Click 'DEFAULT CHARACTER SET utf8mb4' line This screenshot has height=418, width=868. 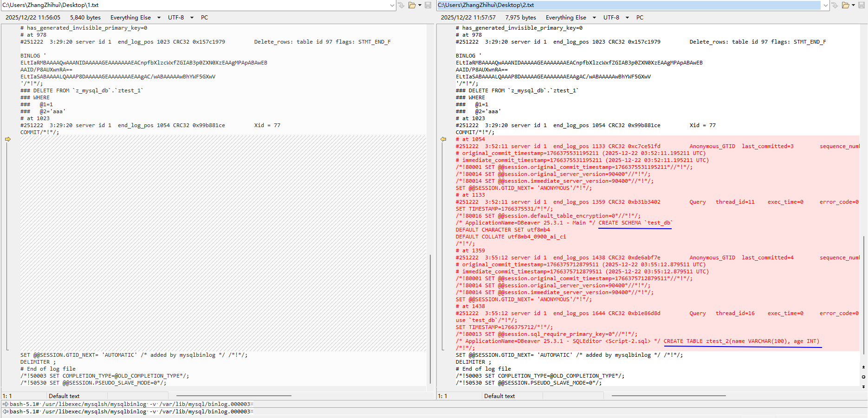point(503,230)
